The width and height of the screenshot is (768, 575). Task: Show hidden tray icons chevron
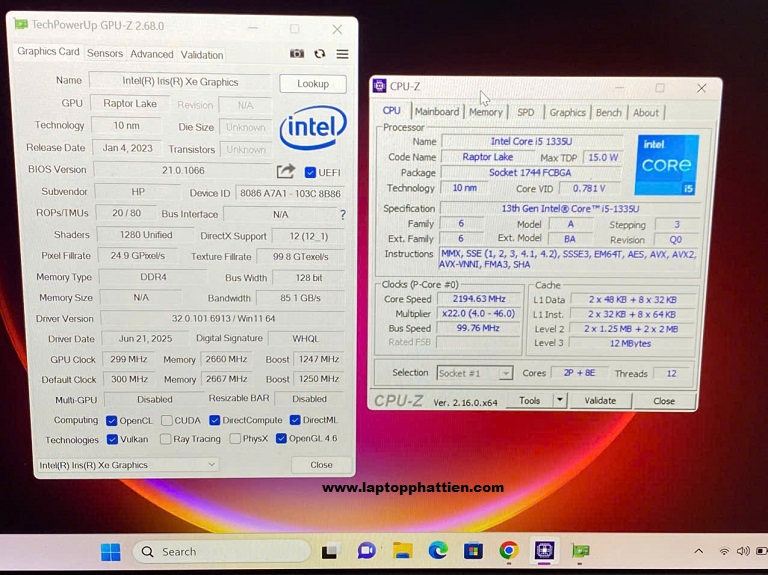(x=698, y=551)
